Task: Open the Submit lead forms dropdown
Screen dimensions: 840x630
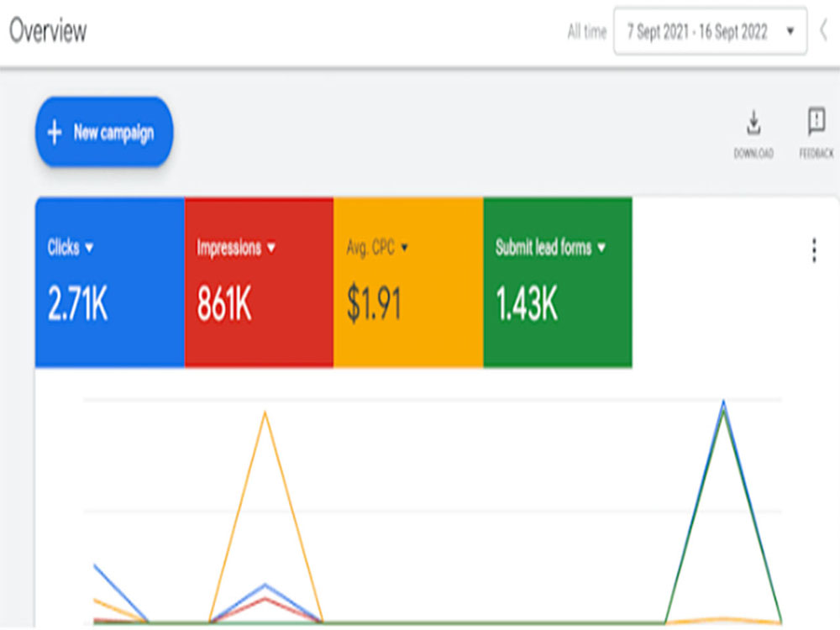Action: tap(551, 248)
